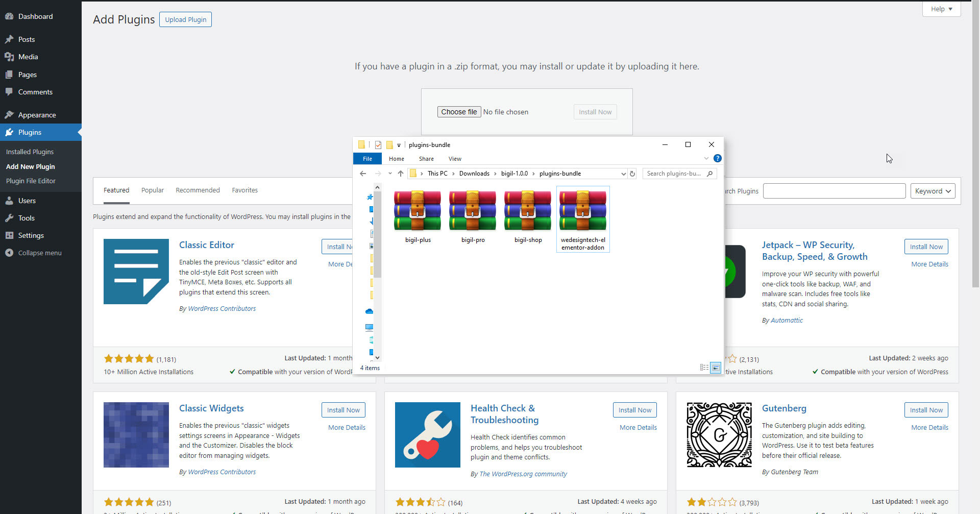Click OneDrive in the navigation pane
Screen dimensions: 980x514
[x=370, y=311]
